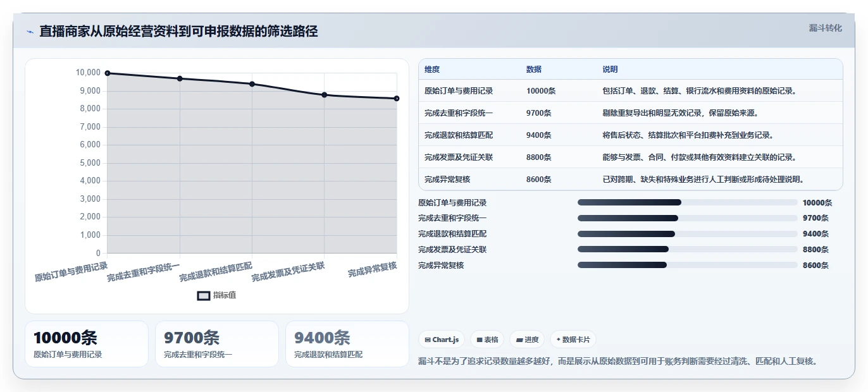The height and width of the screenshot is (392, 868).
Task: Select table cell 完成发票及凭证关联
Action: click(459, 157)
